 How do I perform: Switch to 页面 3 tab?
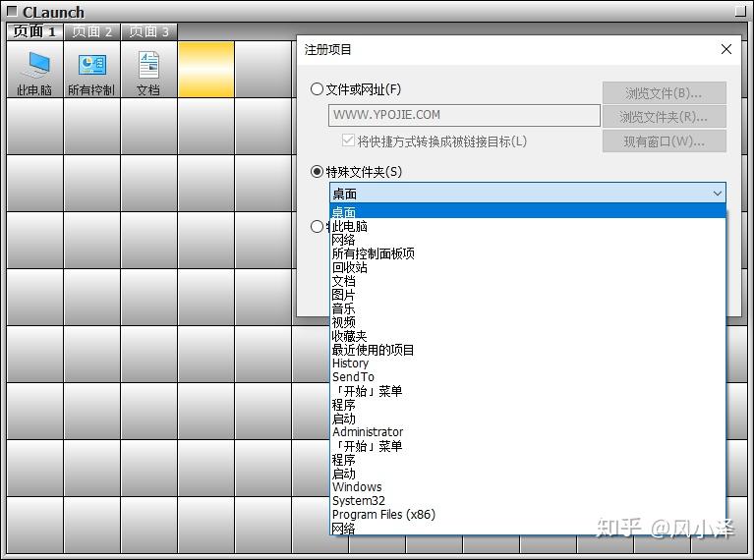point(149,31)
